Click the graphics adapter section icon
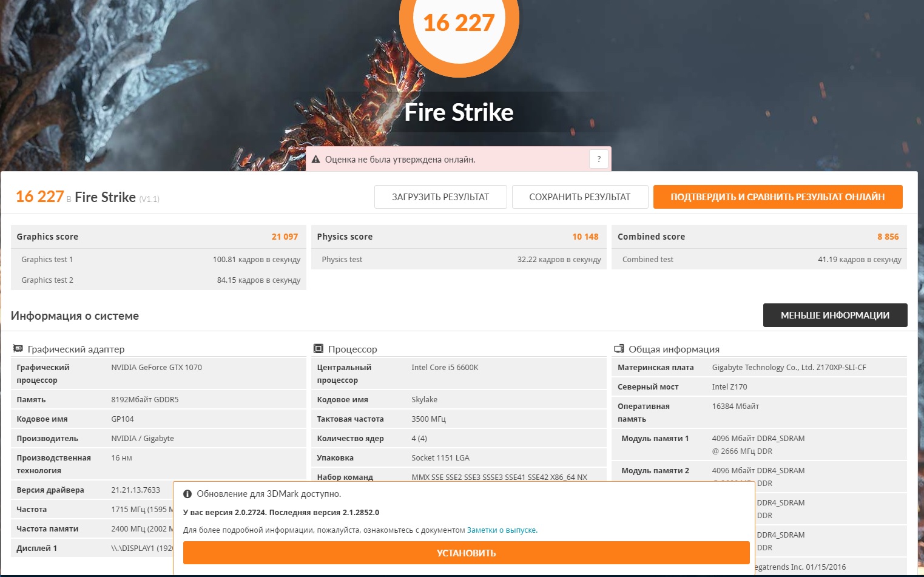Image resolution: width=924 pixels, height=577 pixels. pyautogui.click(x=18, y=349)
